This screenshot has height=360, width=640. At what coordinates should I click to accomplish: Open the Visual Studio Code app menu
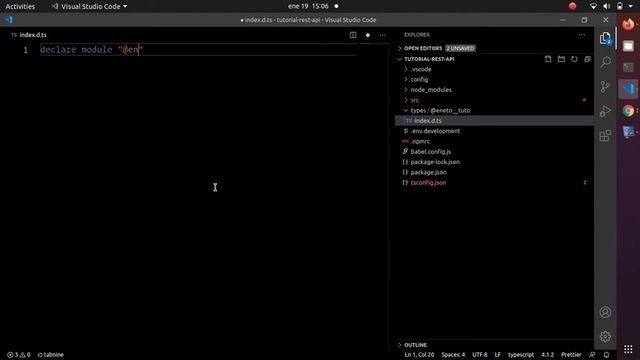coord(89,7)
